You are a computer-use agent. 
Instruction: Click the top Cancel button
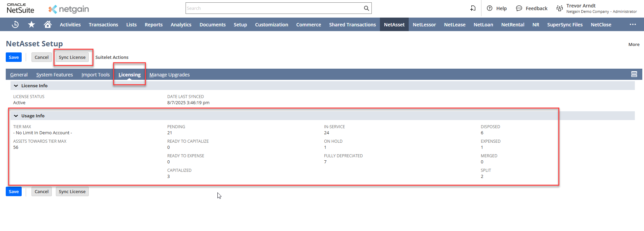(x=42, y=57)
